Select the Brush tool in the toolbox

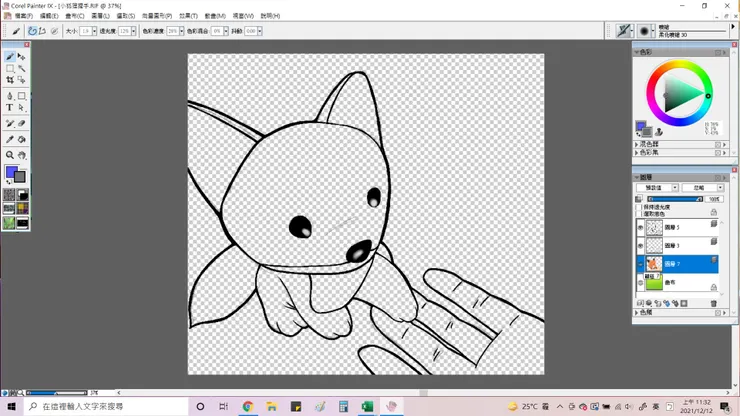[10, 57]
